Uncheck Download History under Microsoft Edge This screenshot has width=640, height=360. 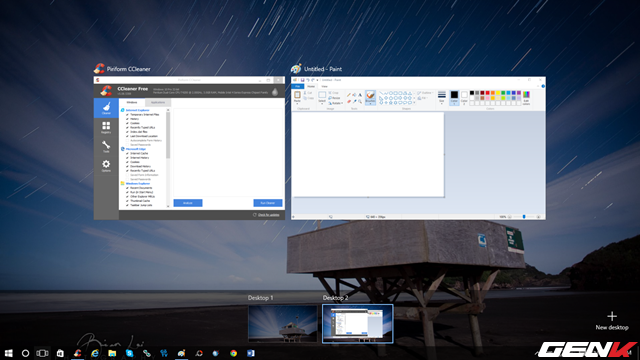coord(127,167)
